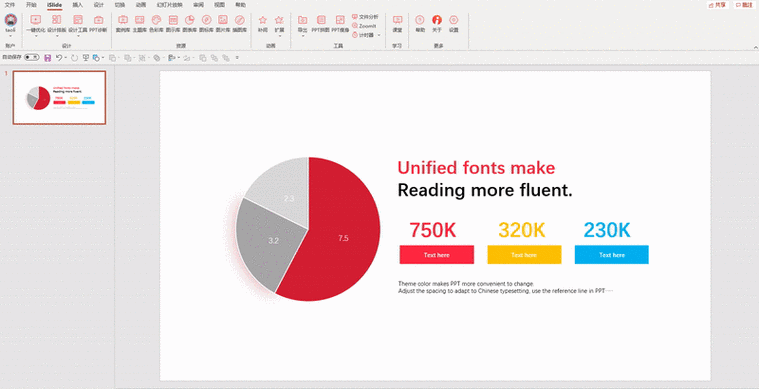759x389 pixels.
Task: Open the 视图 ribbon tab
Action: [x=219, y=5]
